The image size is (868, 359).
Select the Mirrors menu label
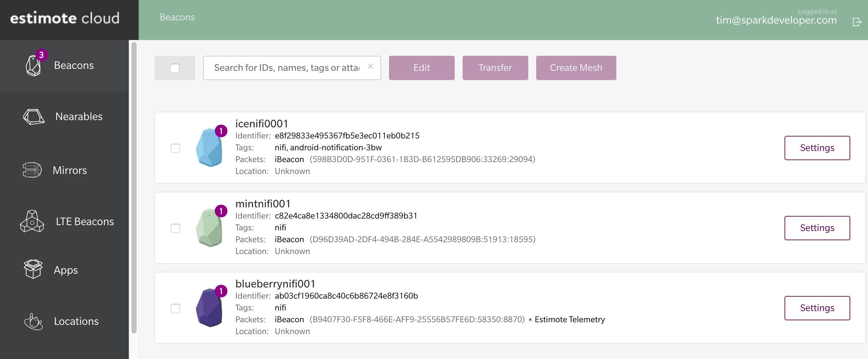click(x=70, y=170)
